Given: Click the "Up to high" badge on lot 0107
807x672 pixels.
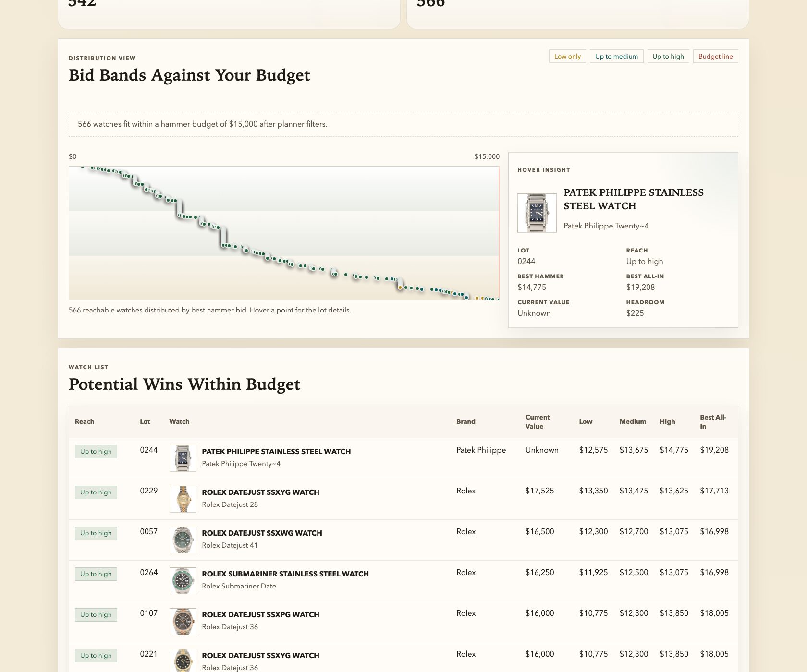Looking at the screenshot, I should [x=96, y=614].
